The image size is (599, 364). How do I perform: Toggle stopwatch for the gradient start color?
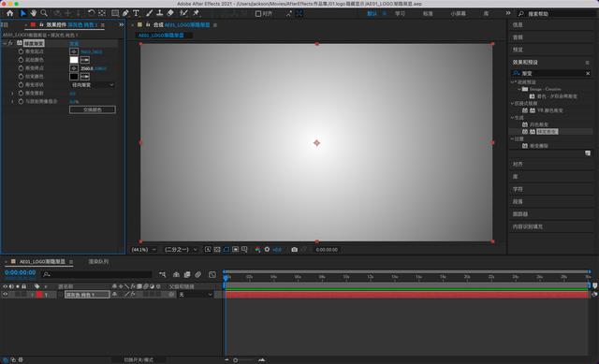point(21,60)
